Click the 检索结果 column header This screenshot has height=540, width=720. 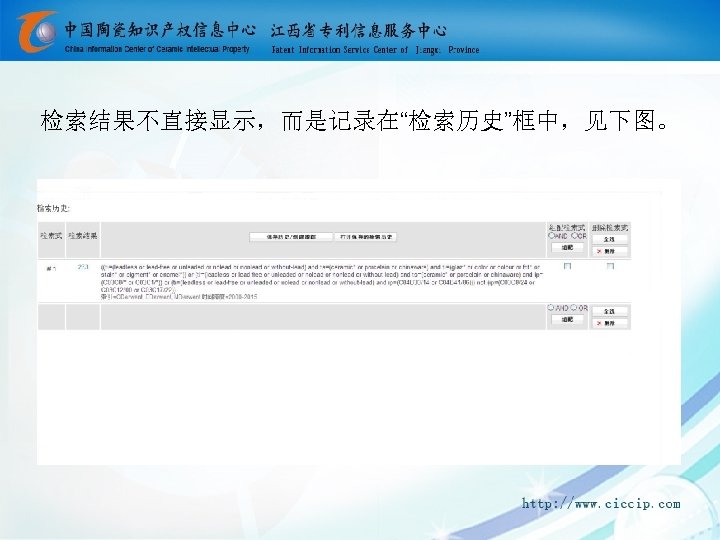[x=83, y=236]
